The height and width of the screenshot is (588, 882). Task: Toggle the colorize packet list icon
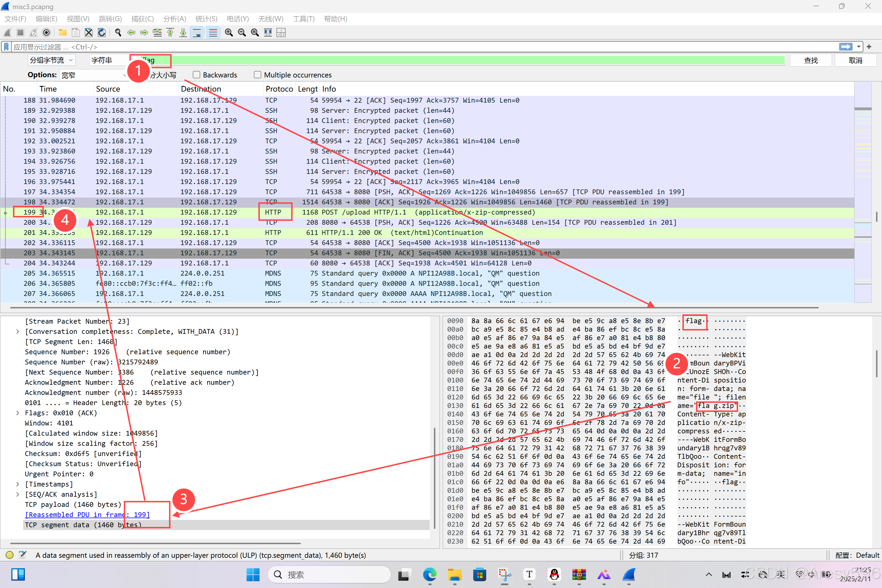pos(213,33)
